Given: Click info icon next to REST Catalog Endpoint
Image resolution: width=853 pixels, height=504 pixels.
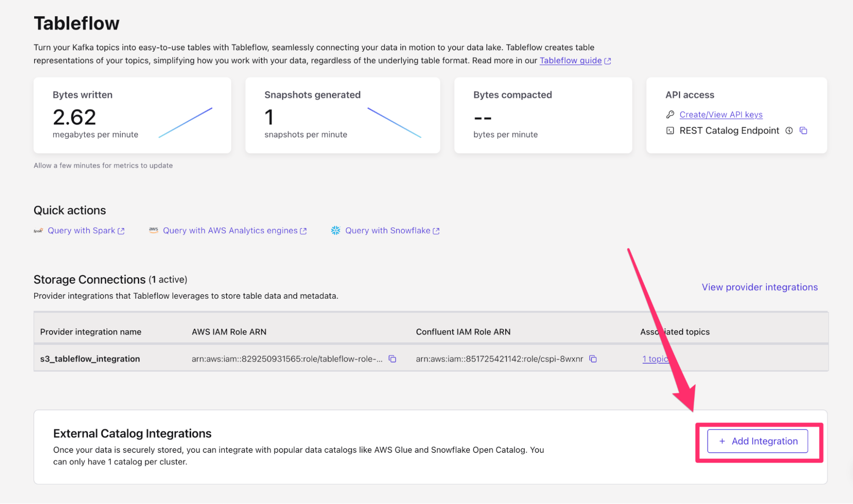Looking at the screenshot, I should pyautogui.click(x=789, y=131).
